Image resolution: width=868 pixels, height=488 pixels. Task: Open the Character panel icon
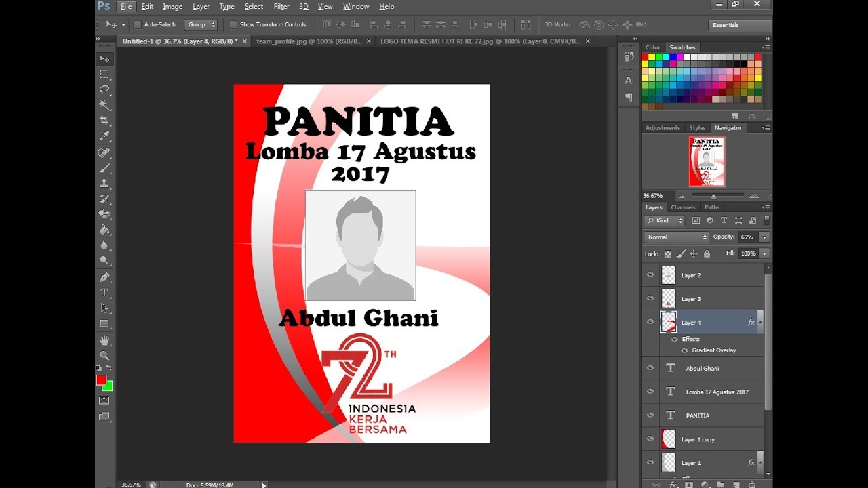pyautogui.click(x=629, y=81)
